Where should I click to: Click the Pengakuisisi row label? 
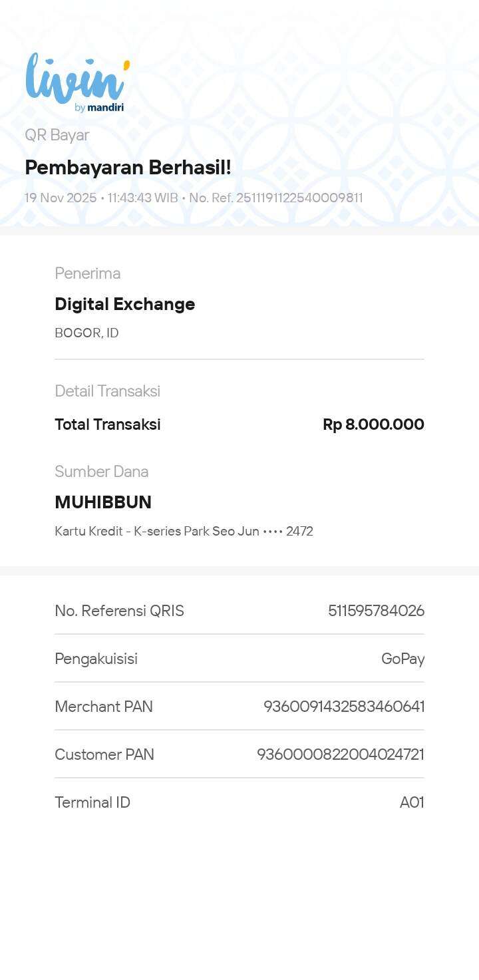click(96, 659)
